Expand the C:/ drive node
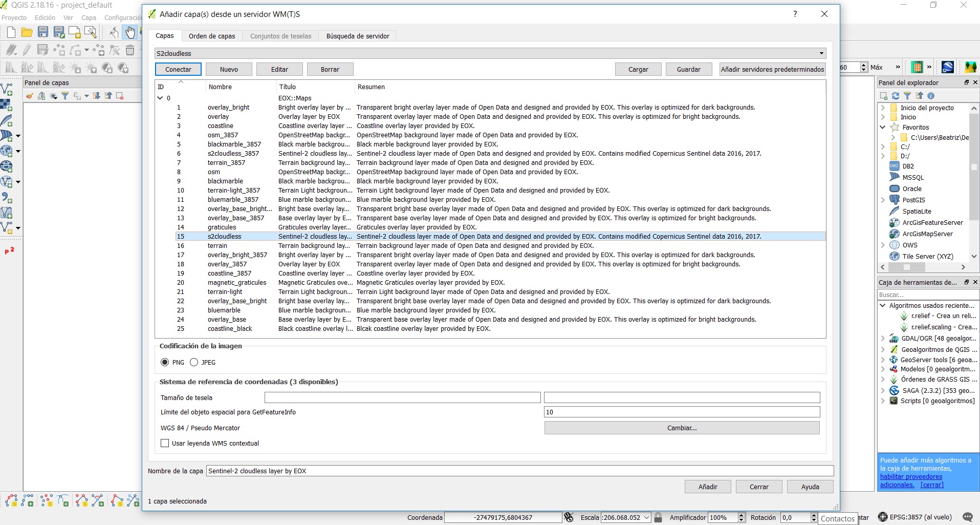 pos(883,146)
